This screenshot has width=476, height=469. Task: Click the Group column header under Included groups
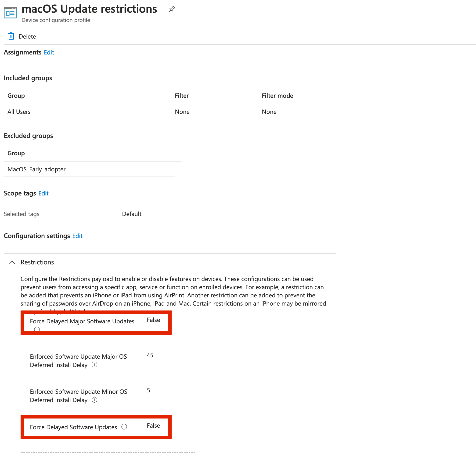pyautogui.click(x=16, y=96)
